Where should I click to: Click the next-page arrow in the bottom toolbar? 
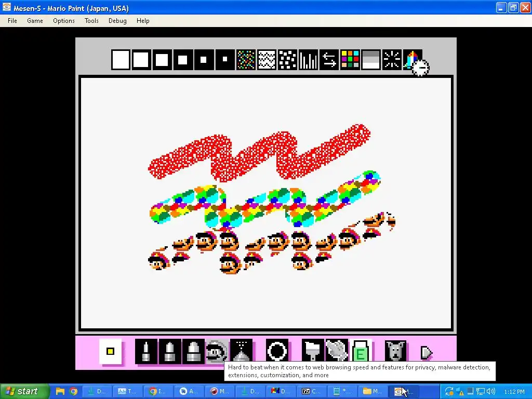tap(426, 353)
